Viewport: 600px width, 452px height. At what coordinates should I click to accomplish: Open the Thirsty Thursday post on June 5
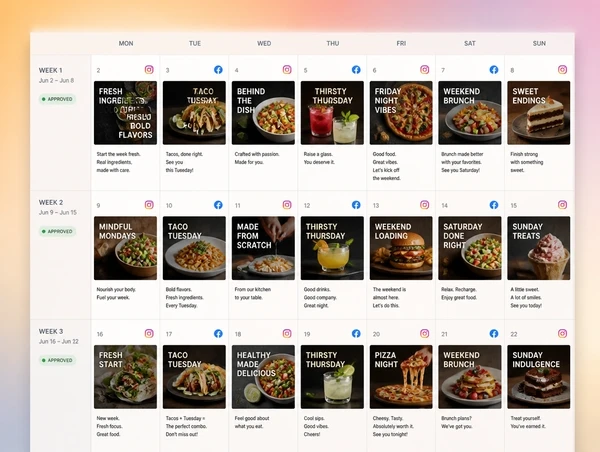[x=332, y=113]
